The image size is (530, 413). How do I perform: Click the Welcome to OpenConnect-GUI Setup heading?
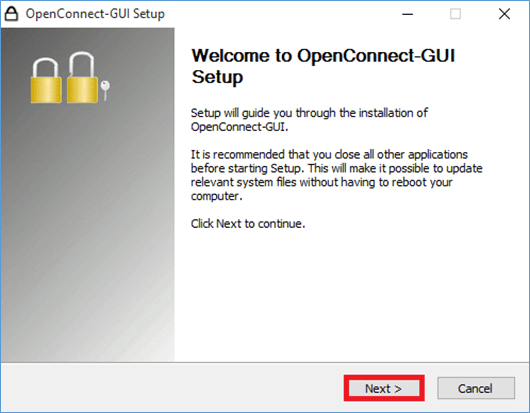coord(323,66)
